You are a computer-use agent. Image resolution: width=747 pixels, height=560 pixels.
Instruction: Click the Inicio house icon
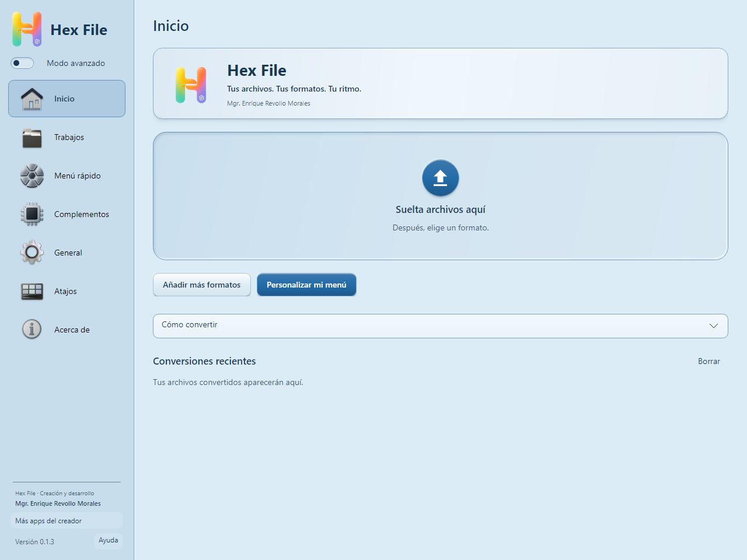point(32,99)
